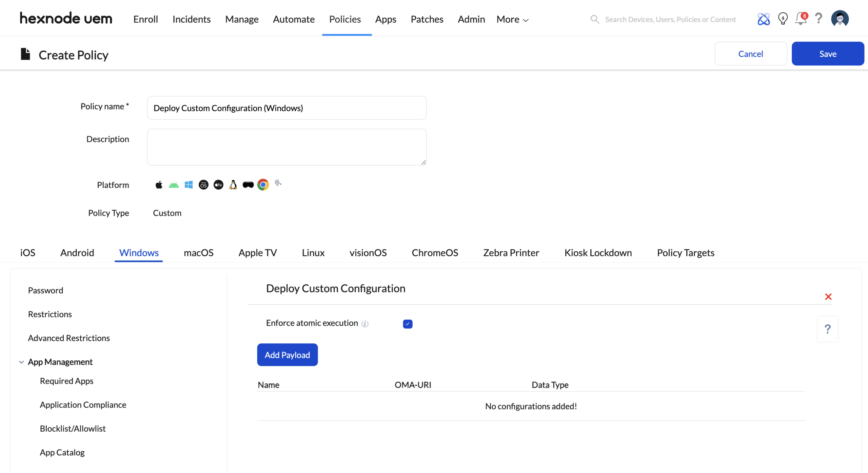Screen dimensions: 868x473
Task: Switch to the macOS tab
Action: click(x=198, y=252)
